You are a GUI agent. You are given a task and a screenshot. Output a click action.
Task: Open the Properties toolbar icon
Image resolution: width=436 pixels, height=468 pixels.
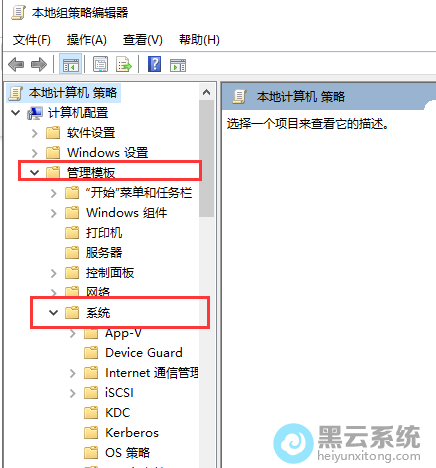pyautogui.click(x=100, y=64)
